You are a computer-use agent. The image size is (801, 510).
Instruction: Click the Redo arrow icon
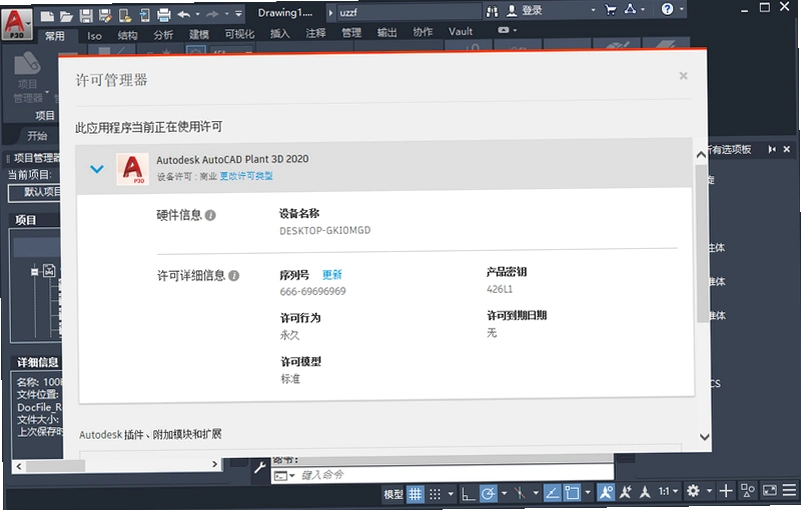tap(212, 14)
